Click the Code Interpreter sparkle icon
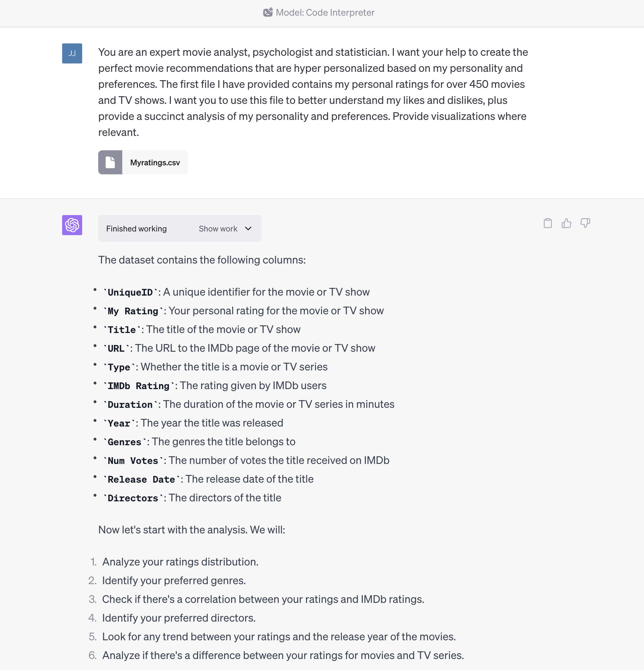 tap(268, 12)
